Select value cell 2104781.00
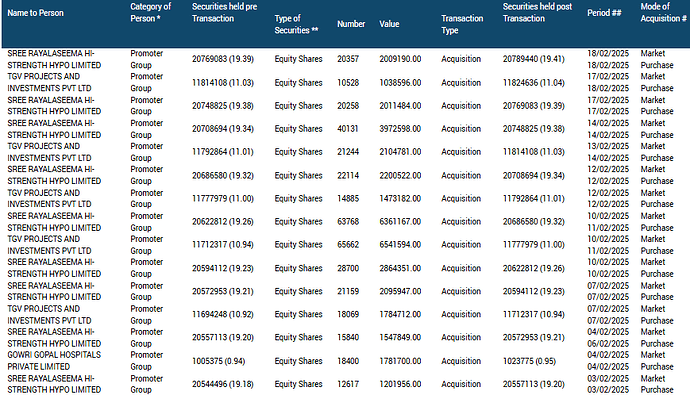Screen dimensions: 690x395 click(x=400, y=152)
